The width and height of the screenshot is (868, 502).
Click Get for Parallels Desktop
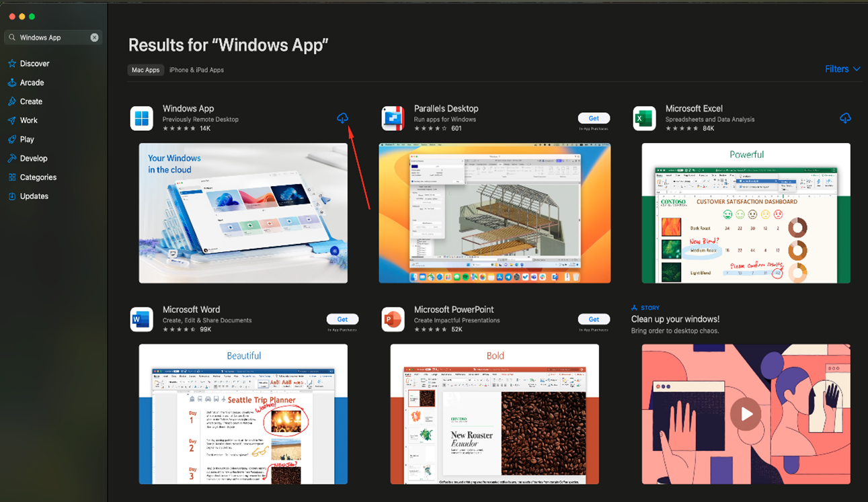click(594, 118)
